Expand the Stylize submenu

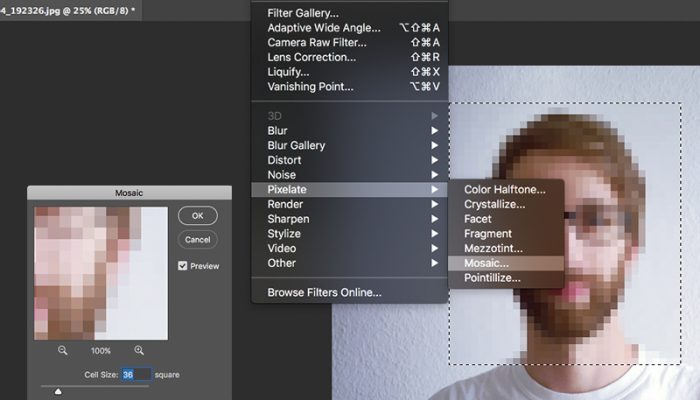tap(350, 234)
